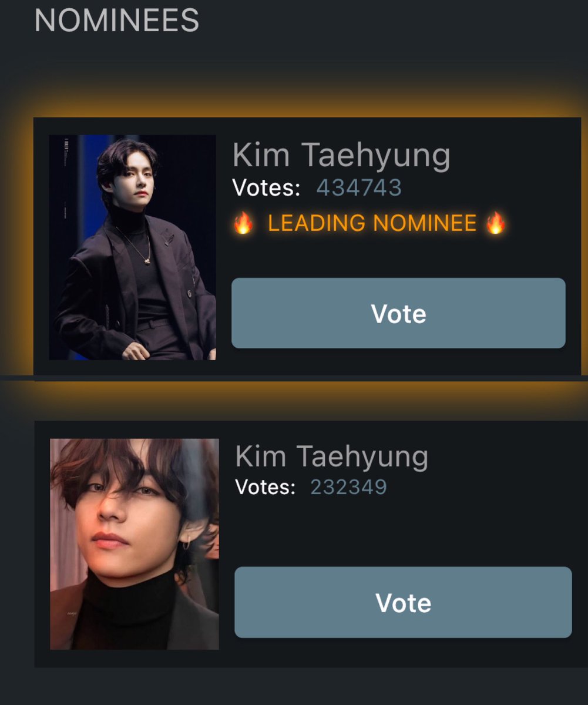
Task: Click the Votes label beside 434743
Action: point(266,188)
